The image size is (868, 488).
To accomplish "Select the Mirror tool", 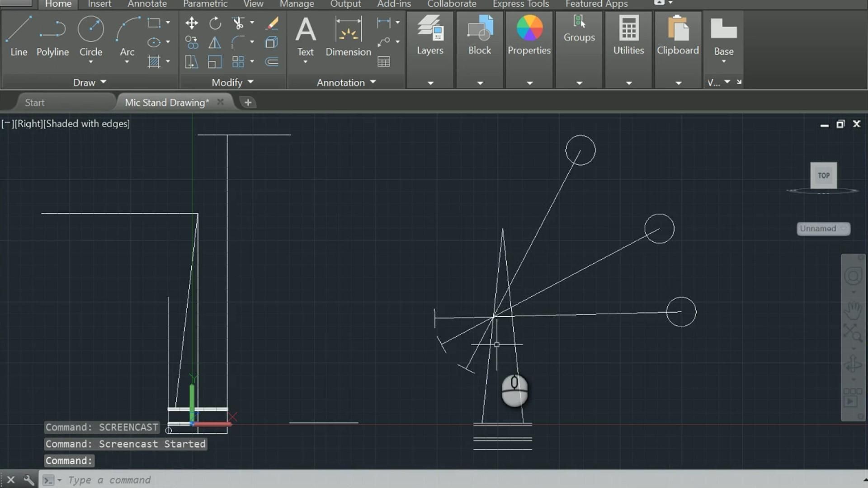I will [x=215, y=43].
